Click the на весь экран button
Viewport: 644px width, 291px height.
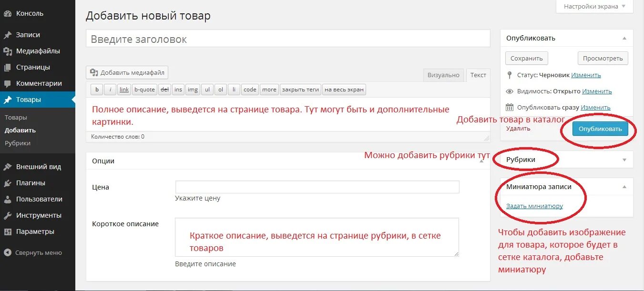pos(344,90)
